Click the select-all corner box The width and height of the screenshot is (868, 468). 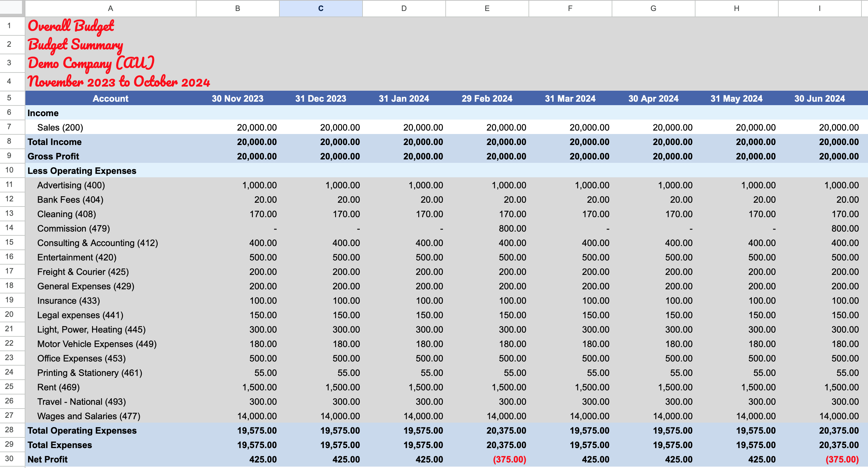(x=11, y=8)
